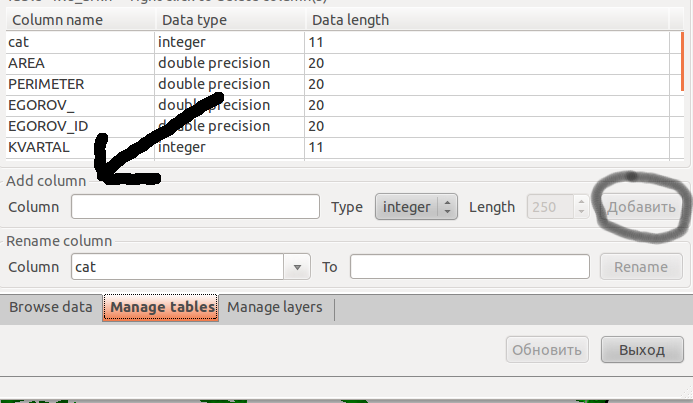Click the Data type column header
This screenshot has width=693, height=403.
pyautogui.click(x=228, y=19)
